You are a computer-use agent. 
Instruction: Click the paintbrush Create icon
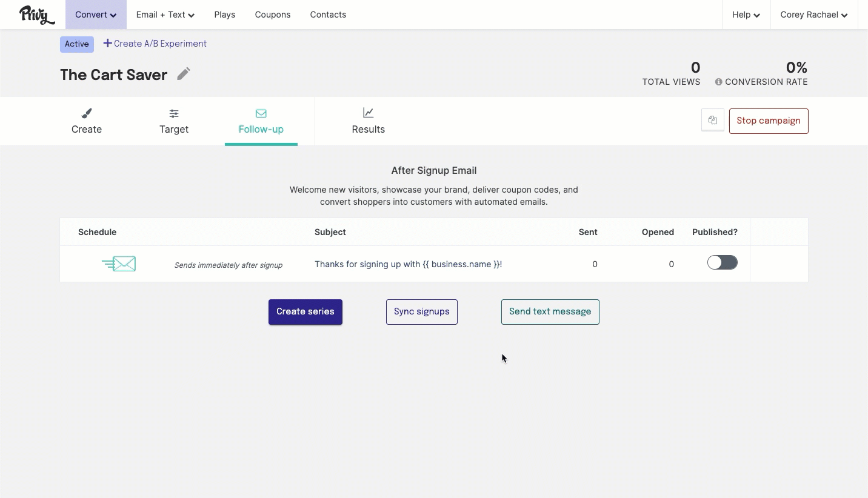pos(87,113)
